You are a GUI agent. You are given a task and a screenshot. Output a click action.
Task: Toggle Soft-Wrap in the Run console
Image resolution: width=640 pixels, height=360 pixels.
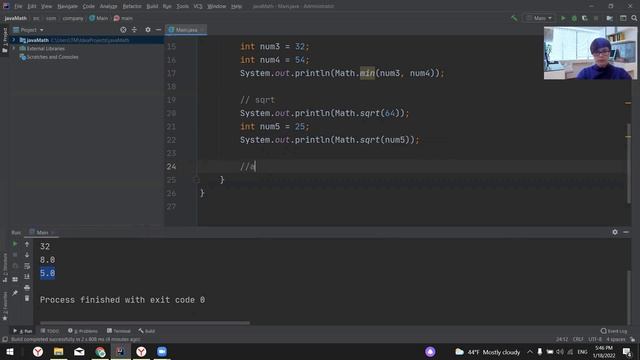point(27,266)
